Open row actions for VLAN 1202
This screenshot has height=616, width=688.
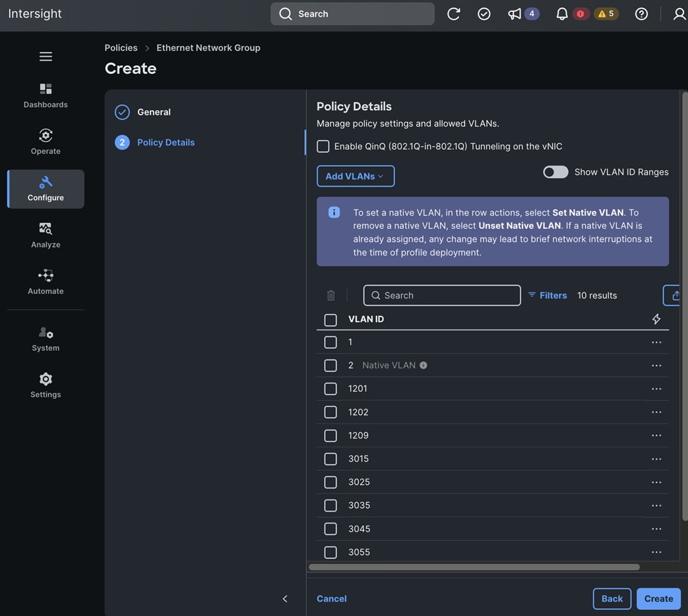656,412
